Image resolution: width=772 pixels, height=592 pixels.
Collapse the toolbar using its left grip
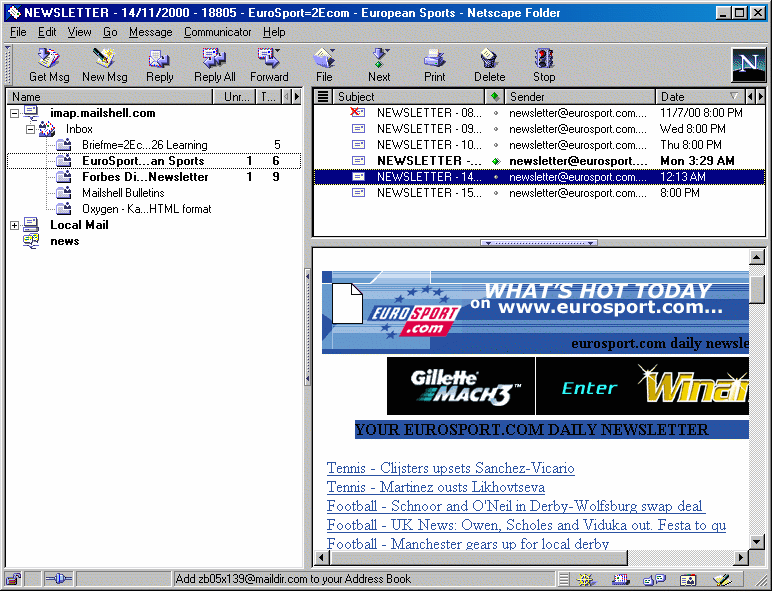8,65
